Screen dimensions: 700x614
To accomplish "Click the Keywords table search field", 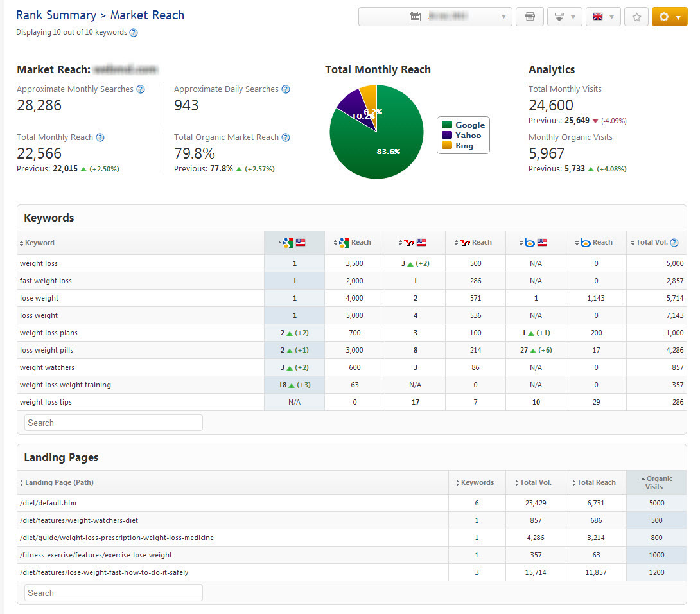I will pyautogui.click(x=114, y=423).
